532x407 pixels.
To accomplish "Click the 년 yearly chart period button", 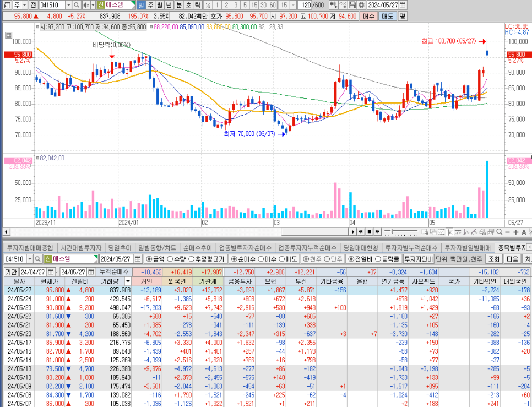I will coord(169,5).
